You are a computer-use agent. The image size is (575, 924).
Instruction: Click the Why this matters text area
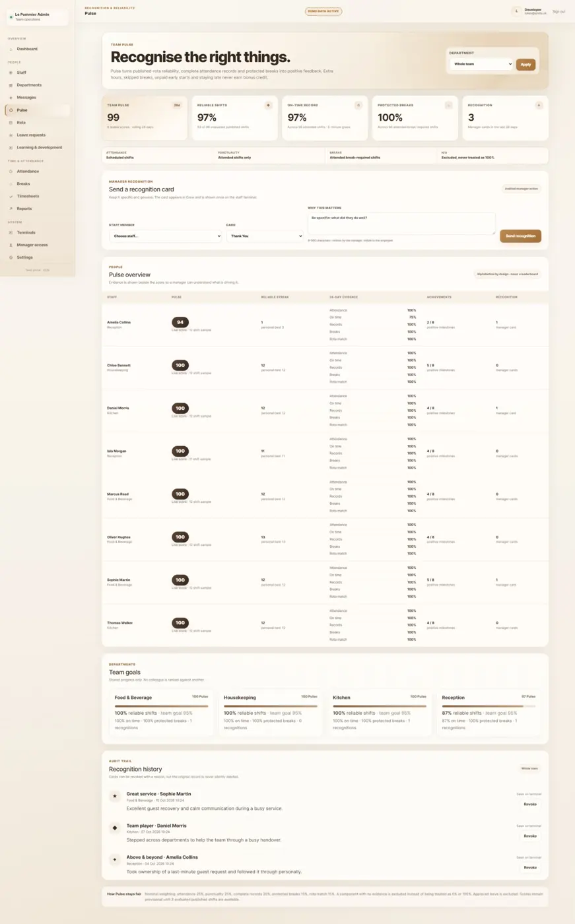point(401,223)
